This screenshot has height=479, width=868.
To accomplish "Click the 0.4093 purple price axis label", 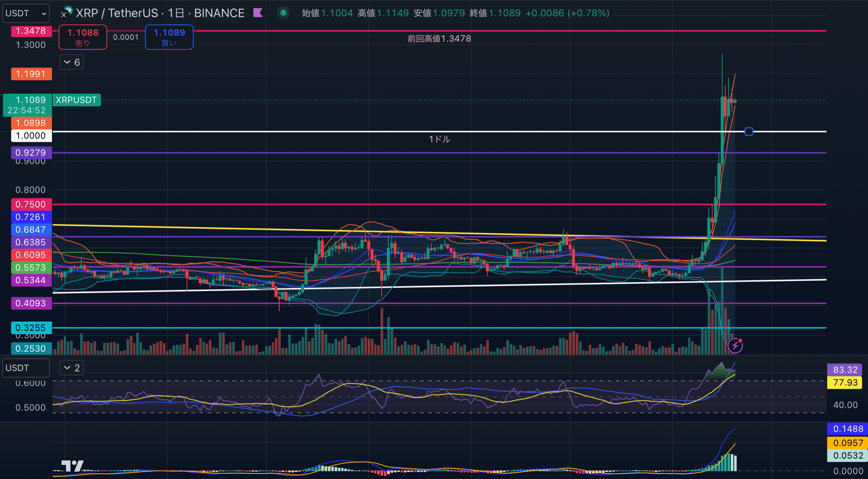I will click(32, 303).
